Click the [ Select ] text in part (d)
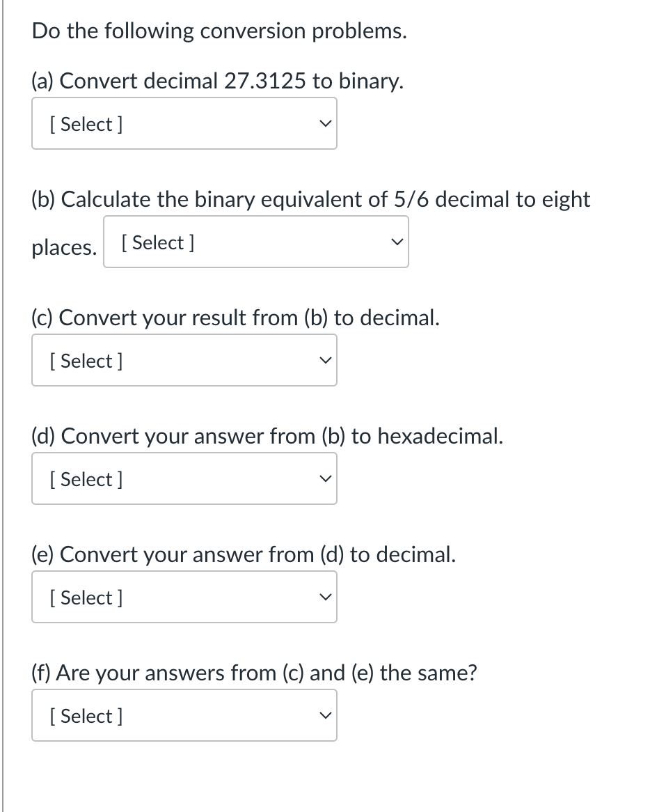Screen dimensions: 650x812 click(x=84, y=479)
